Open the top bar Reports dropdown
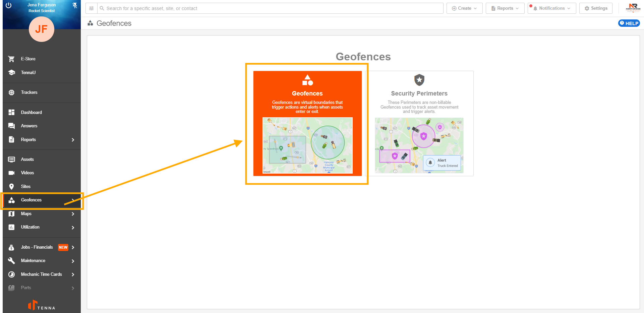 tap(505, 8)
